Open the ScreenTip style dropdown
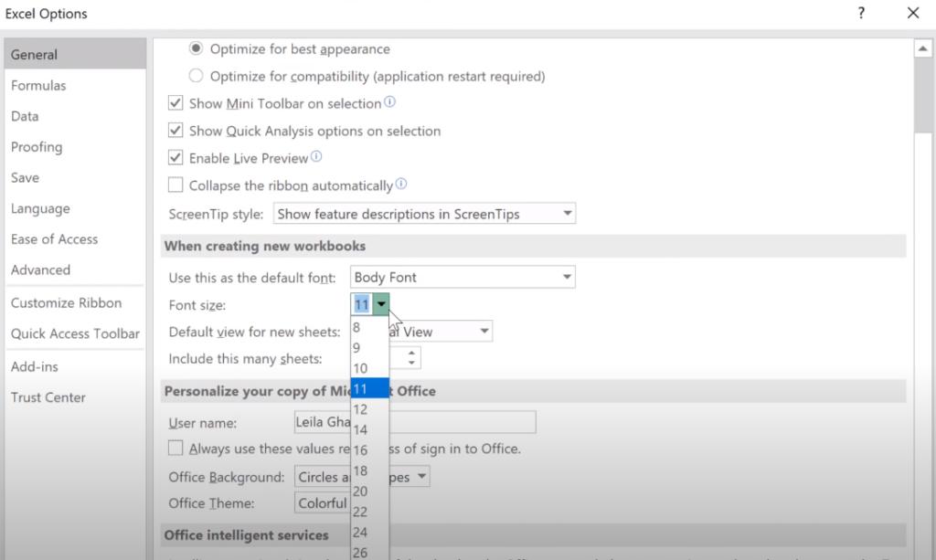Image resolution: width=936 pixels, height=560 pixels. (x=424, y=214)
